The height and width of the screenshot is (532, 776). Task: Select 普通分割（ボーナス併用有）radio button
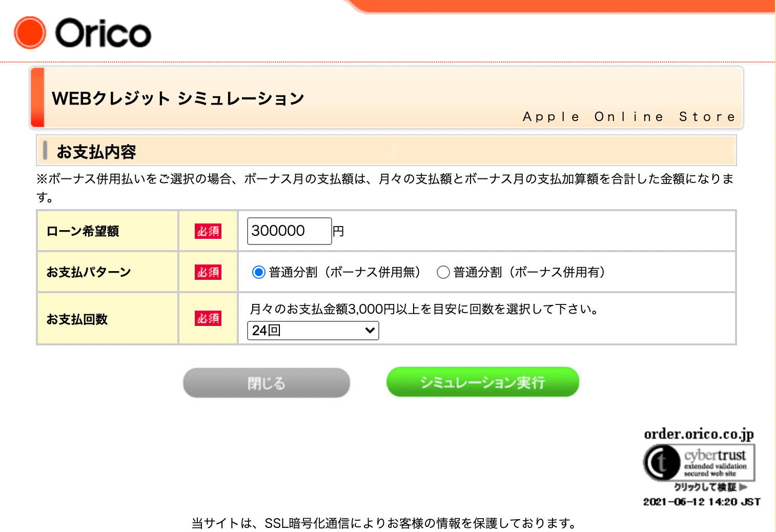coord(443,272)
